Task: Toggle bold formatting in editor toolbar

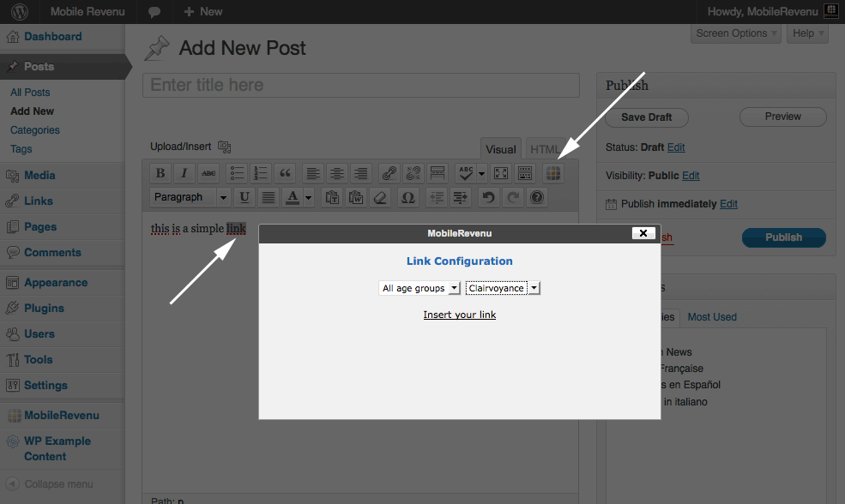Action: (160, 173)
